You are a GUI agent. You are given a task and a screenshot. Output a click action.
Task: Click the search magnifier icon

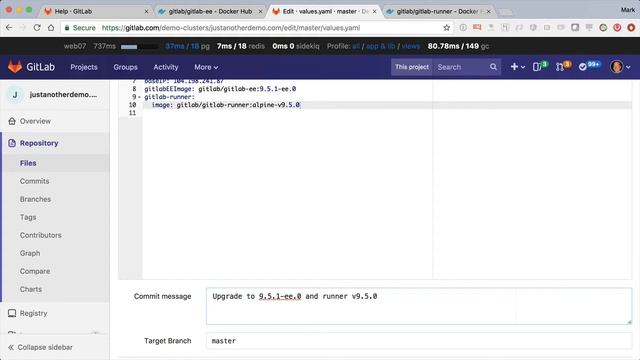coord(493,67)
